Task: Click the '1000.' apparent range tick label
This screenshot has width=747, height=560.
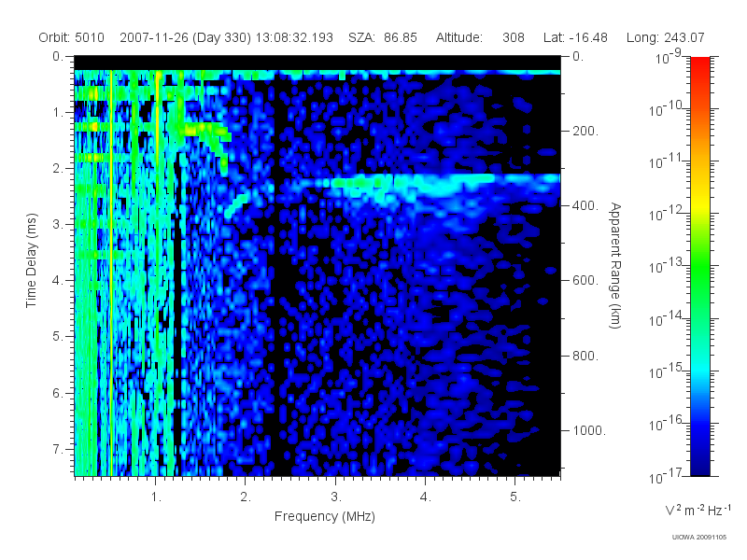Action: tap(589, 430)
